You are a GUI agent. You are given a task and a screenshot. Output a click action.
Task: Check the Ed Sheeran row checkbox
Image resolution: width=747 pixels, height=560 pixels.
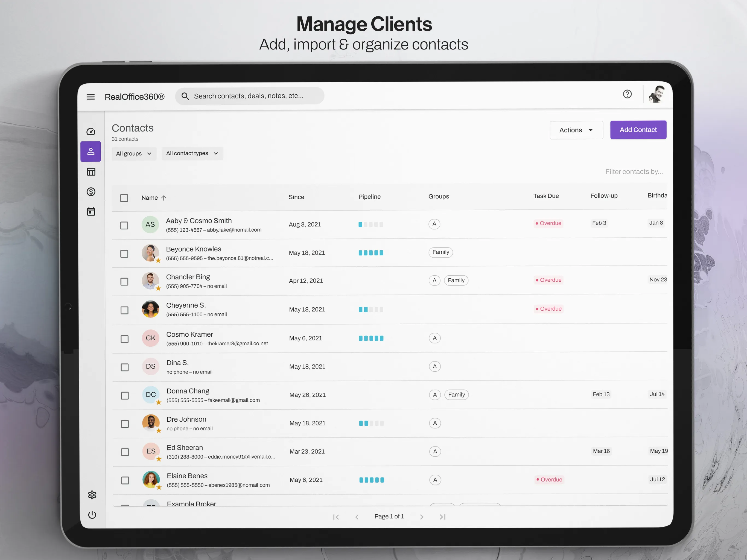point(125,452)
